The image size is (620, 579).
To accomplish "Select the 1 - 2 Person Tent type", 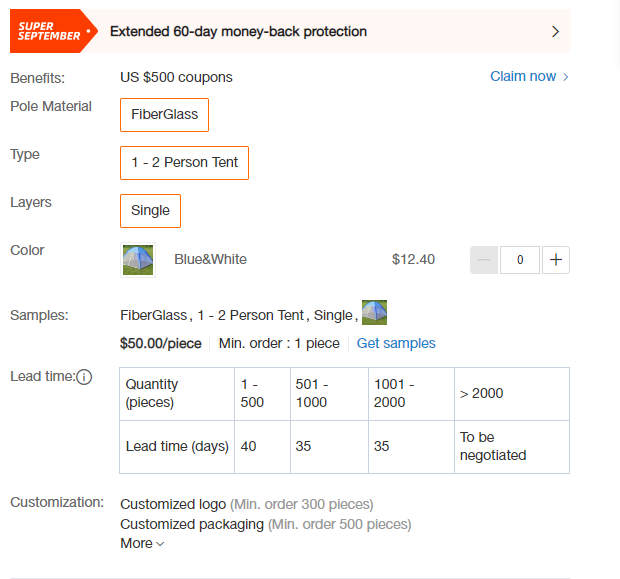I will (x=184, y=163).
